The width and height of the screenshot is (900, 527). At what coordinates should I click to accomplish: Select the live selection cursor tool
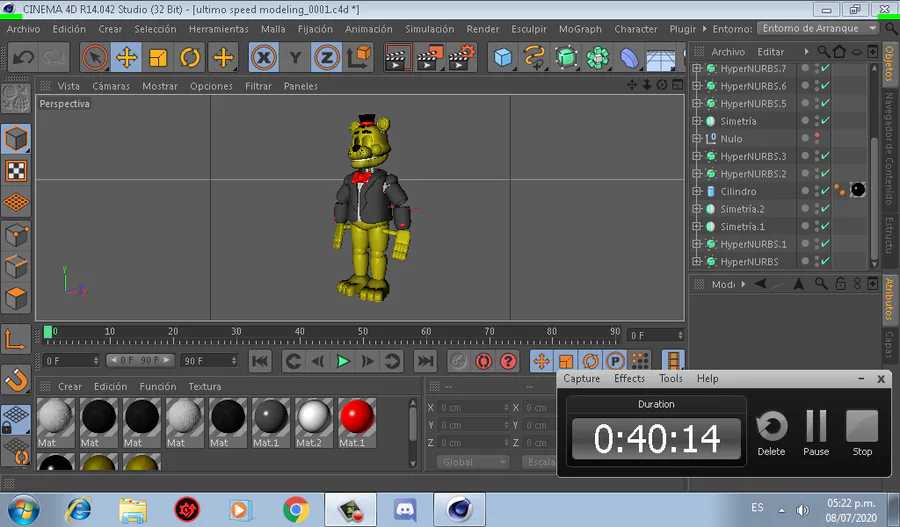tap(95, 57)
